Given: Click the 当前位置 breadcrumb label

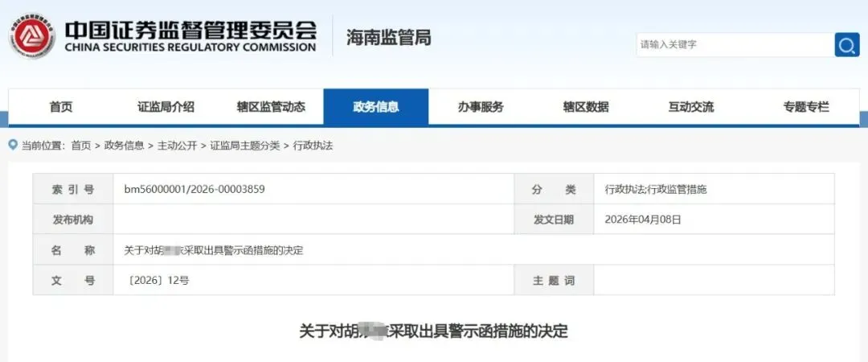Looking at the screenshot, I should 43,146.
